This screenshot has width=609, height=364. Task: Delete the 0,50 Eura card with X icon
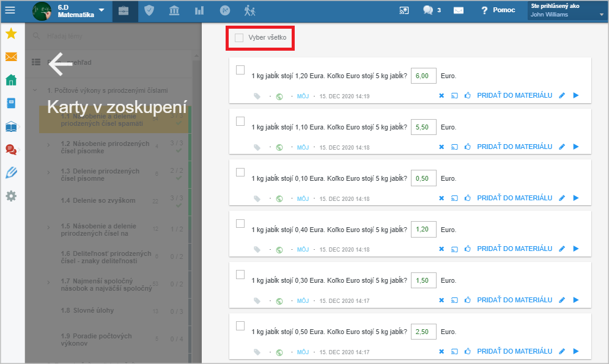coord(441,351)
